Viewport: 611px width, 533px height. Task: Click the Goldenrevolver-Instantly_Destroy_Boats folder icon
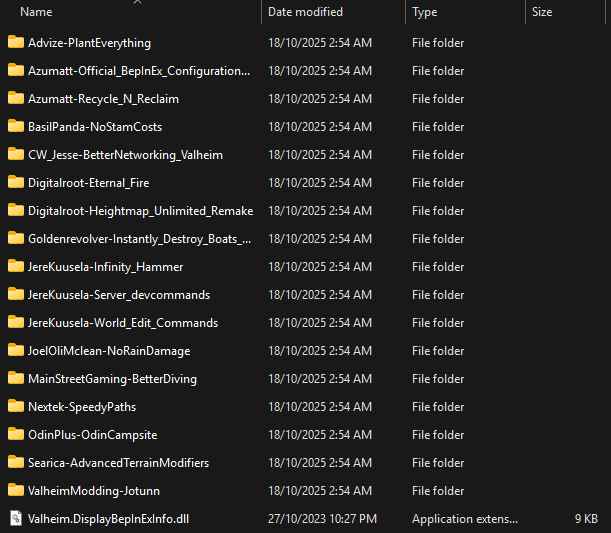[x=16, y=238]
